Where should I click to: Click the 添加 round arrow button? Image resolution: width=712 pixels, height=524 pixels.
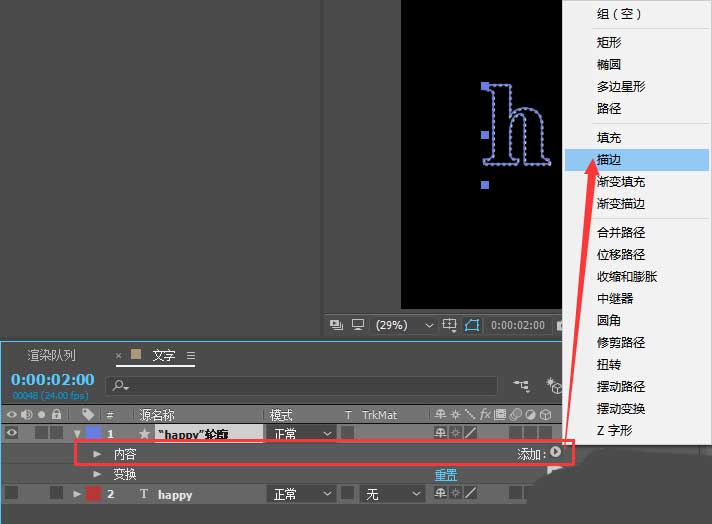pyautogui.click(x=555, y=452)
